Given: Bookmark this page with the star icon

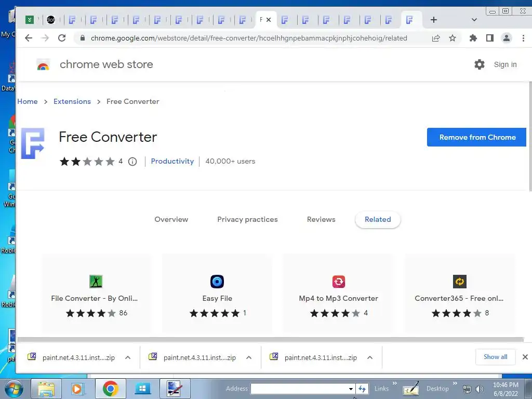Looking at the screenshot, I should 453,38.
